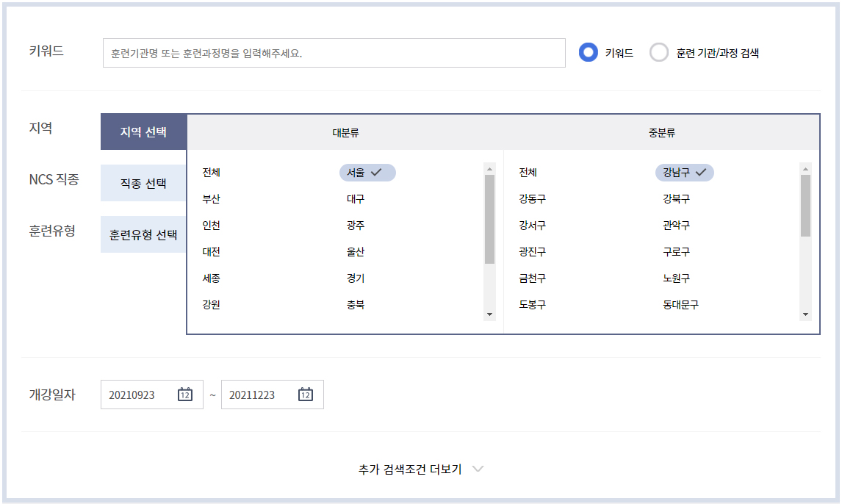The width and height of the screenshot is (842, 504).
Task: Choose 관악구 in the district list
Action: (x=676, y=225)
